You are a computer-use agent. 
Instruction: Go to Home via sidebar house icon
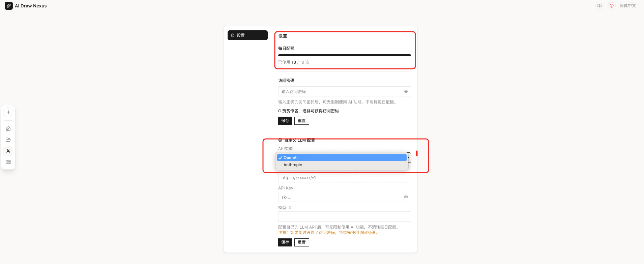(x=8, y=128)
